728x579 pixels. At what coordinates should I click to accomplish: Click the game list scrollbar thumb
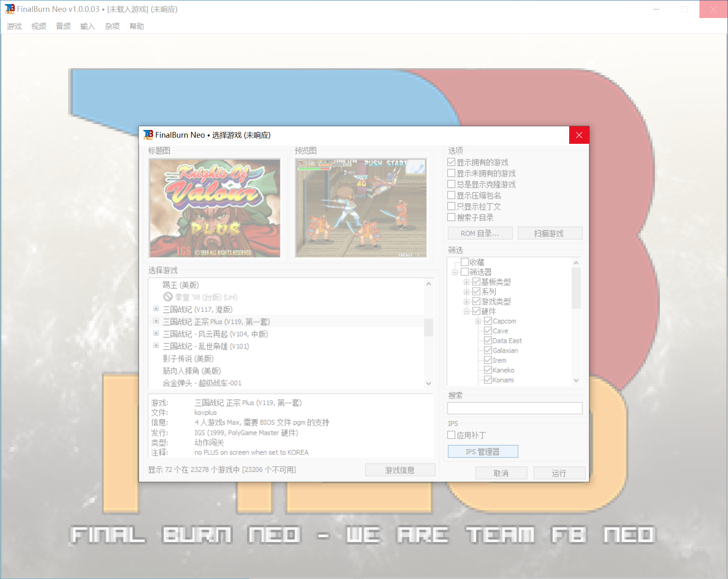pyautogui.click(x=428, y=327)
